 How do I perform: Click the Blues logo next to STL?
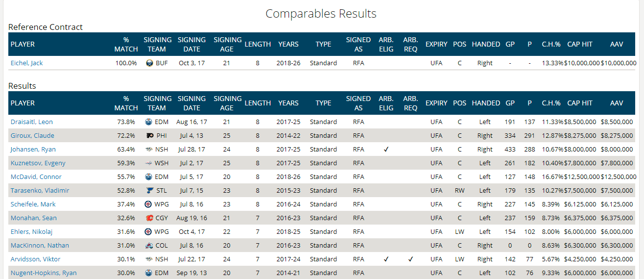tap(150, 191)
